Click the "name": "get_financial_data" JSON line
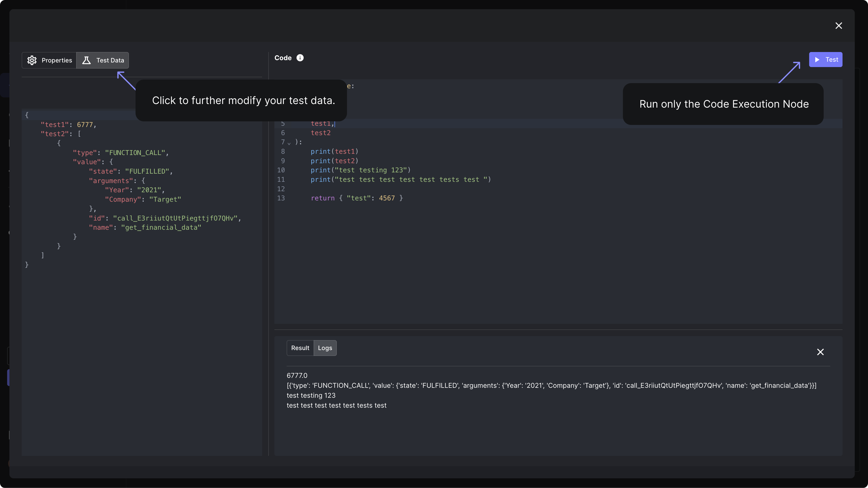 point(145,227)
